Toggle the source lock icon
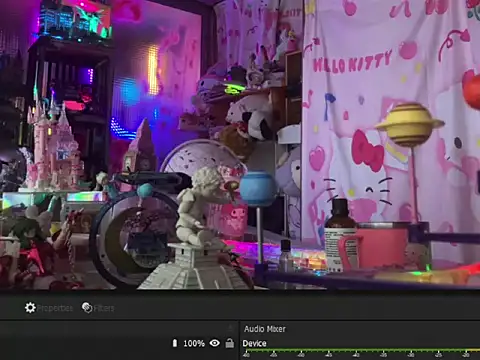The height and width of the screenshot is (360, 480). [x=230, y=343]
